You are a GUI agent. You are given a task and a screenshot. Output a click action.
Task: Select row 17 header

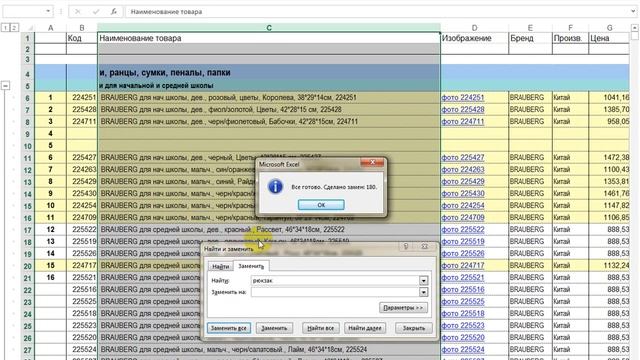(28, 230)
